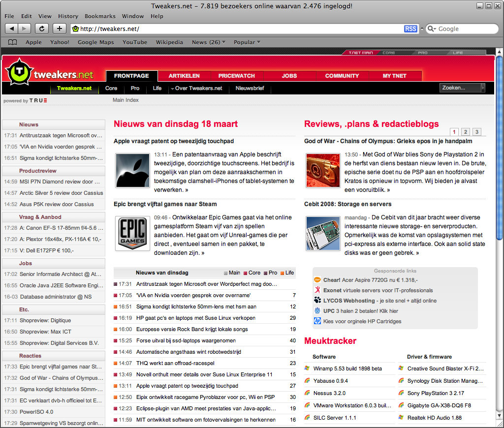This screenshot has width=504, height=428.
Task: Click the Google search magnifier icon
Action: (x=430, y=29)
